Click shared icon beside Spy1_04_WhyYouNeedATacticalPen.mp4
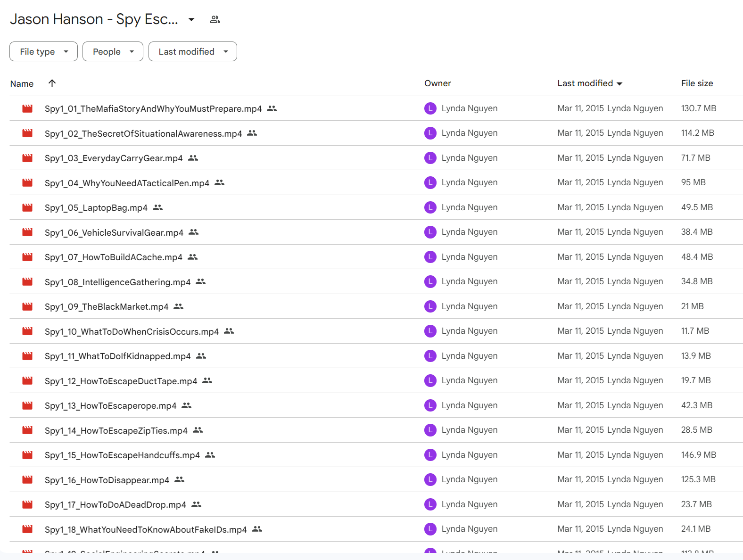Screen dimensions: 743x560 tap(220, 183)
